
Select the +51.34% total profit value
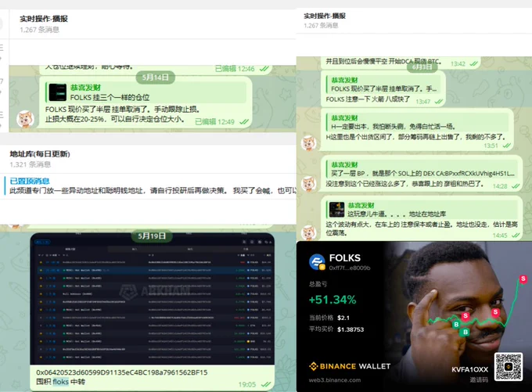click(x=332, y=300)
